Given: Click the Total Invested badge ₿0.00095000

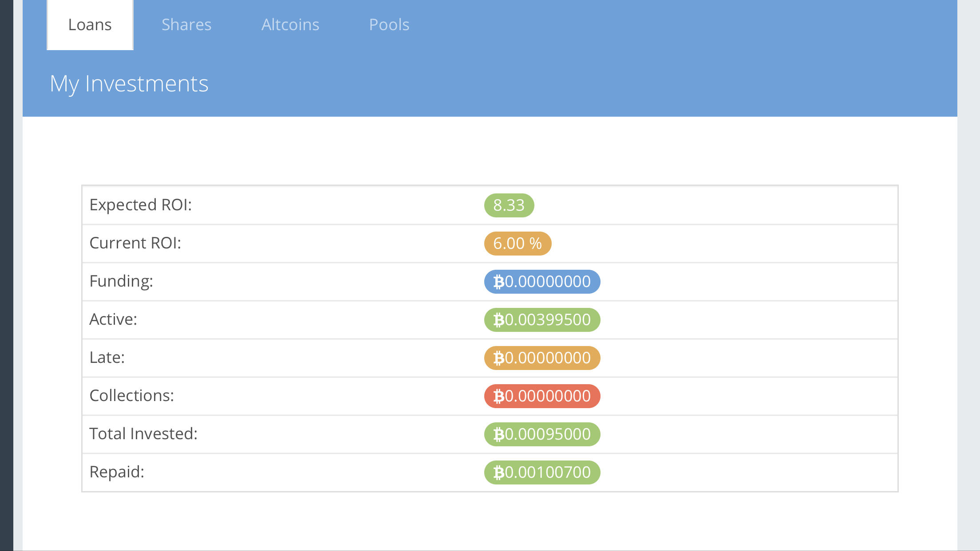Looking at the screenshot, I should [x=542, y=434].
